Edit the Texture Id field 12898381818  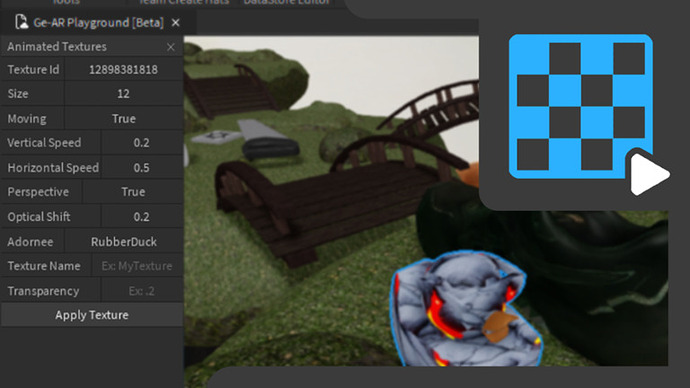[x=124, y=70]
